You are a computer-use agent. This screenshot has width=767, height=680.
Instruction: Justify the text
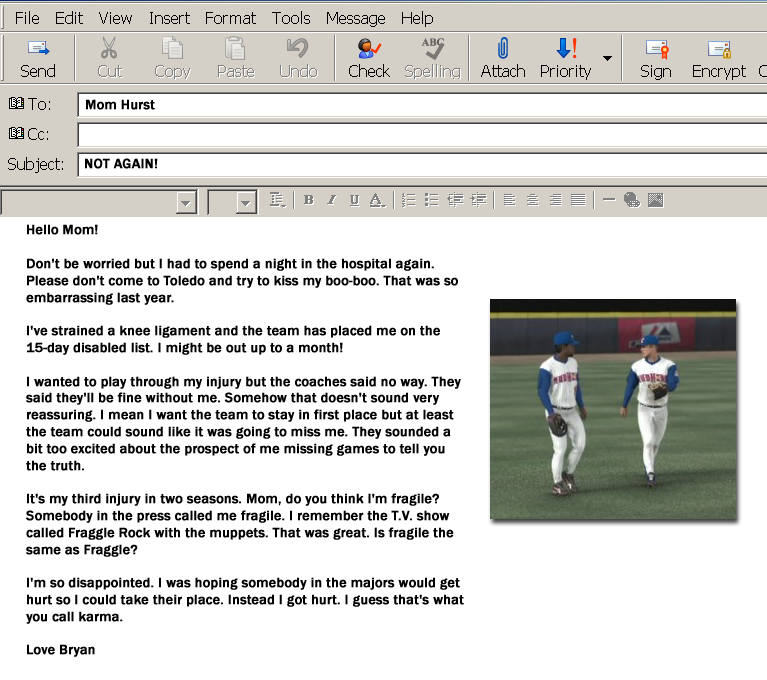point(578,200)
